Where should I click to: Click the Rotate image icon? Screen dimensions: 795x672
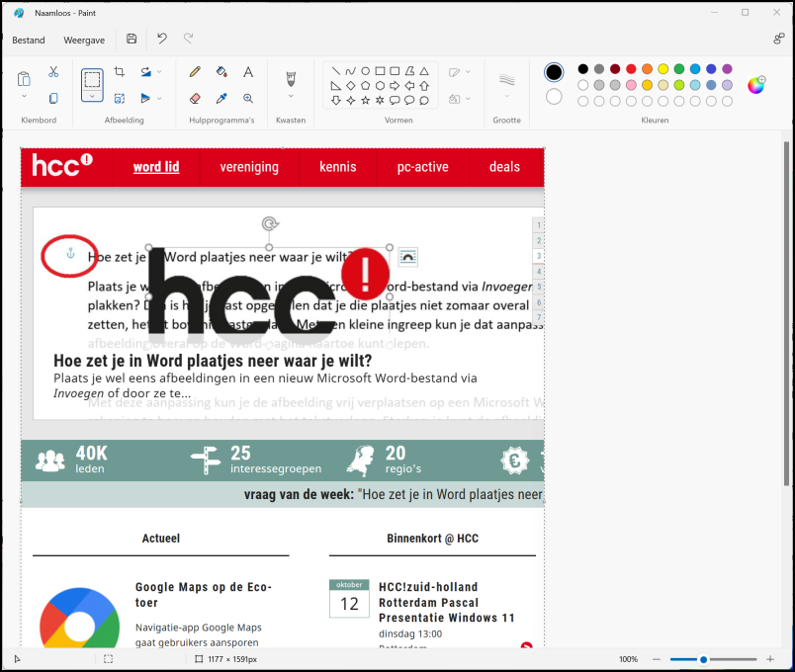pyautogui.click(x=145, y=71)
